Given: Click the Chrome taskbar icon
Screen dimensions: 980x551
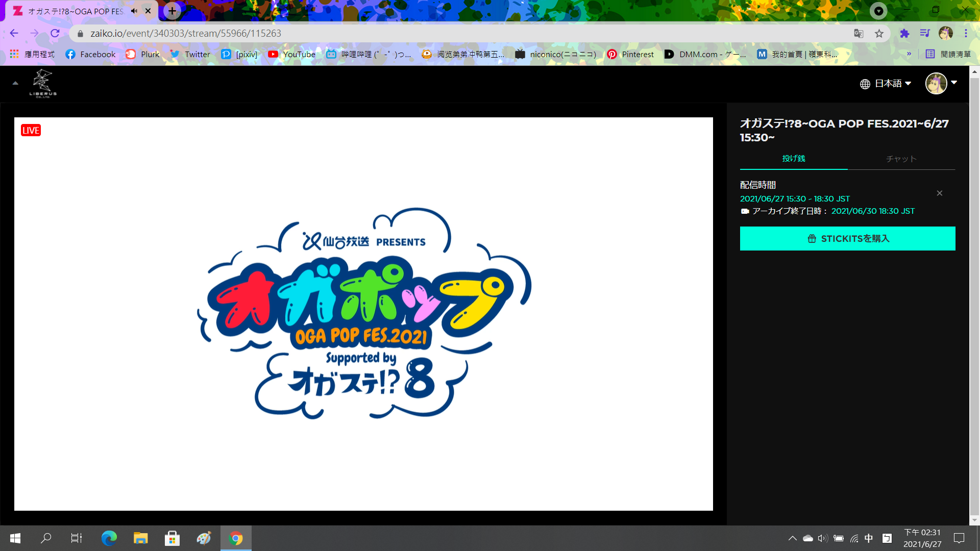Looking at the screenshot, I should pos(236,538).
